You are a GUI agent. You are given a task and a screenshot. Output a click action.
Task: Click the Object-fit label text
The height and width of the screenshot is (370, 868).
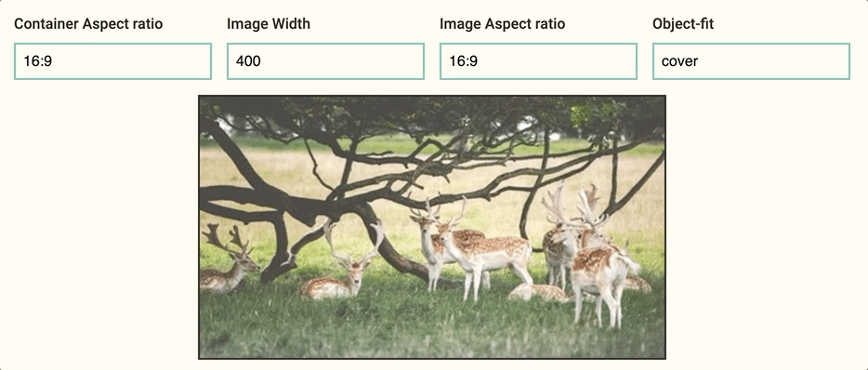683,24
